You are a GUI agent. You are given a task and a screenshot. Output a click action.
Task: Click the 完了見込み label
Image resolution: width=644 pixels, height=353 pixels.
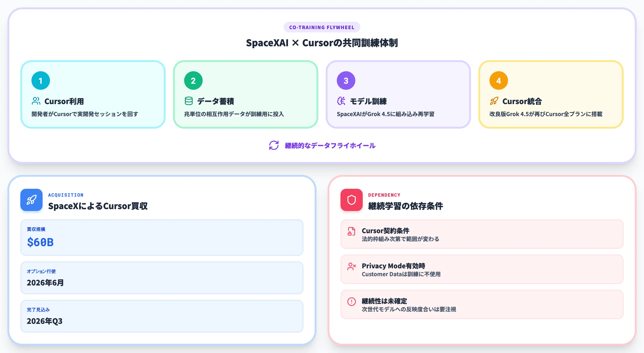(38, 310)
